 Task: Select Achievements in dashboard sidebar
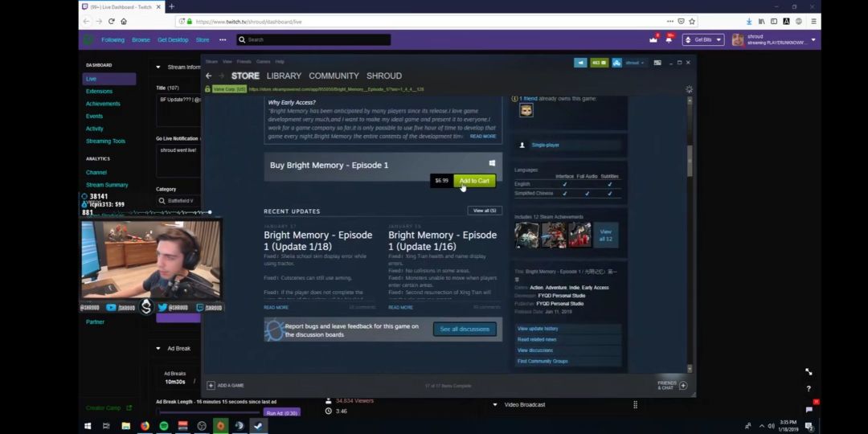[x=103, y=104]
